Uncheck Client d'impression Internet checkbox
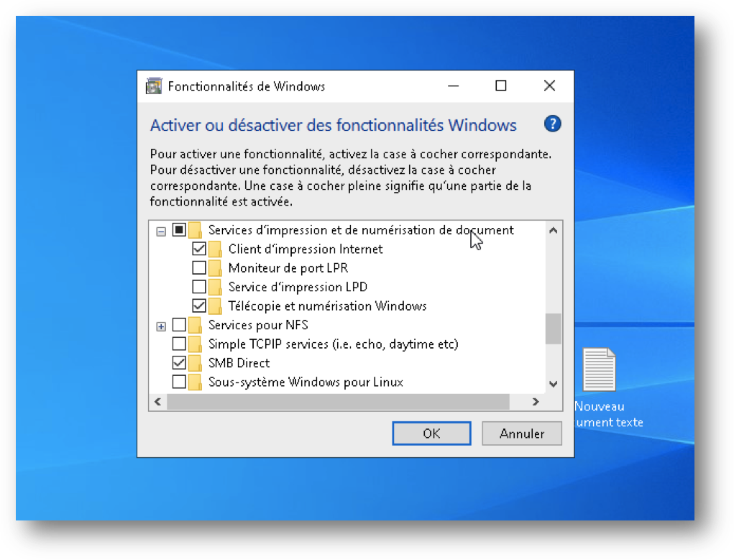The width and height of the screenshot is (734, 560). (199, 249)
